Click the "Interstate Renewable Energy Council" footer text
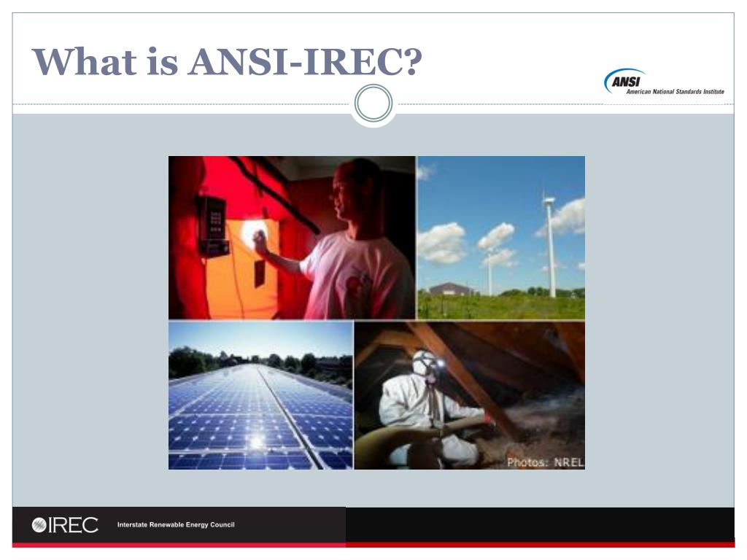 [x=176, y=525]
